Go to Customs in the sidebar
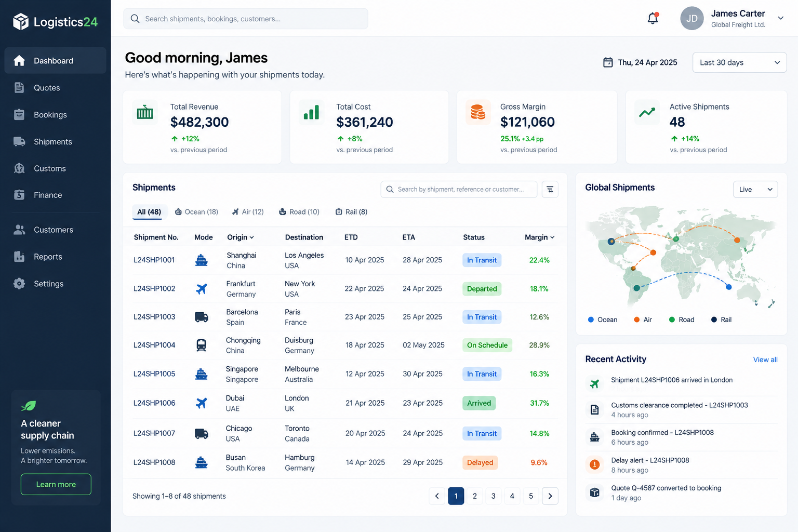The height and width of the screenshot is (532, 798). pos(55,168)
